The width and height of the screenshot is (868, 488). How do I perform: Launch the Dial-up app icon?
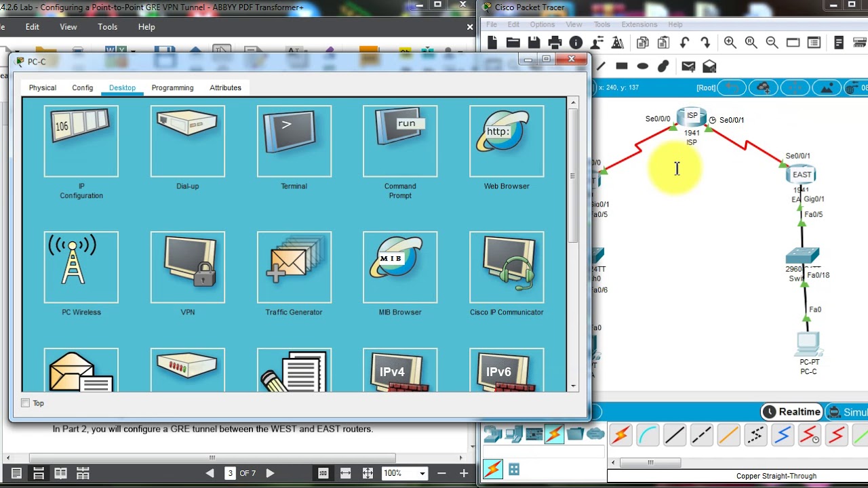(x=188, y=142)
